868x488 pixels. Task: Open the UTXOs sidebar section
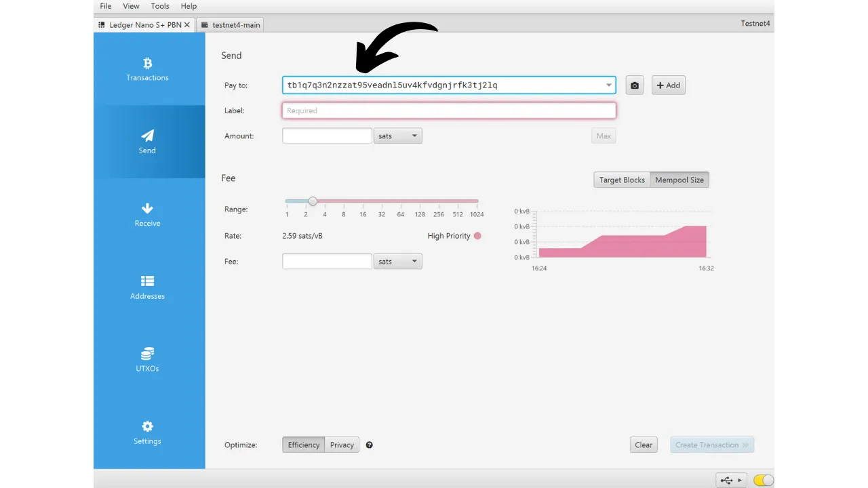(x=148, y=360)
